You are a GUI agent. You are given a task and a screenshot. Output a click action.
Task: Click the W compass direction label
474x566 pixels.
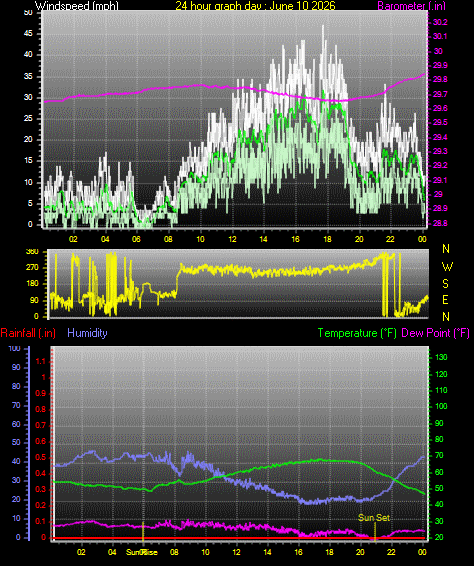pyautogui.click(x=447, y=267)
